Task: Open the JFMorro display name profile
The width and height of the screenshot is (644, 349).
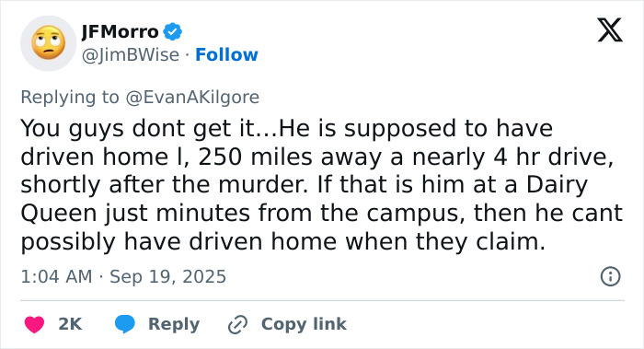Action: tap(120, 31)
